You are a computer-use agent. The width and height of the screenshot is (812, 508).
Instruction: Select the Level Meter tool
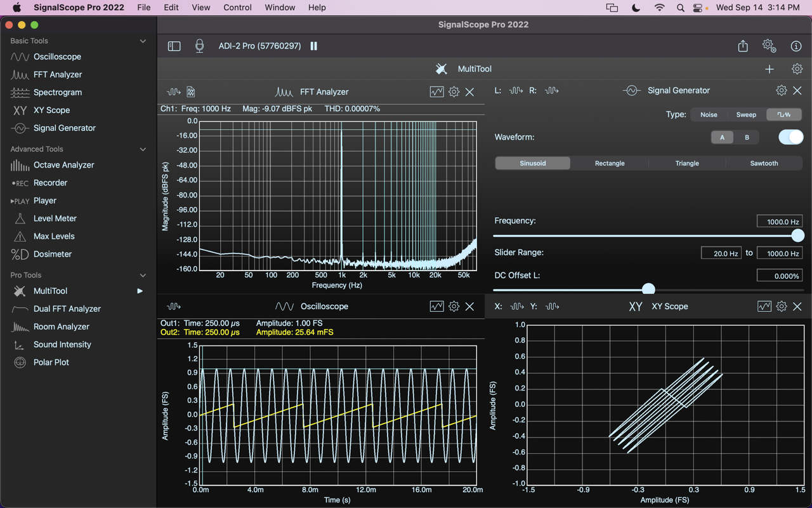coord(55,218)
